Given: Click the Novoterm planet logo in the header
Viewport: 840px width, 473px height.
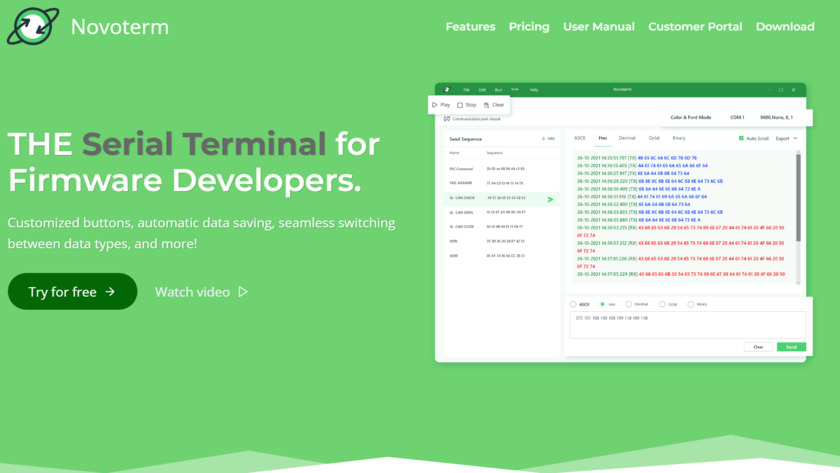Looking at the screenshot, I should pyautogui.click(x=33, y=26).
